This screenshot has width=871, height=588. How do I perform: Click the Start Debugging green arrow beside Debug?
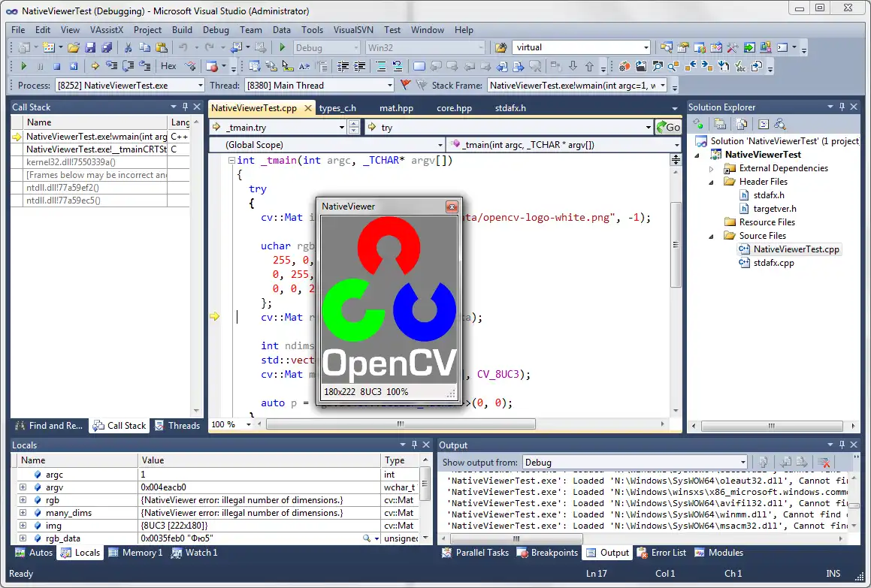(x=282, y=48)
